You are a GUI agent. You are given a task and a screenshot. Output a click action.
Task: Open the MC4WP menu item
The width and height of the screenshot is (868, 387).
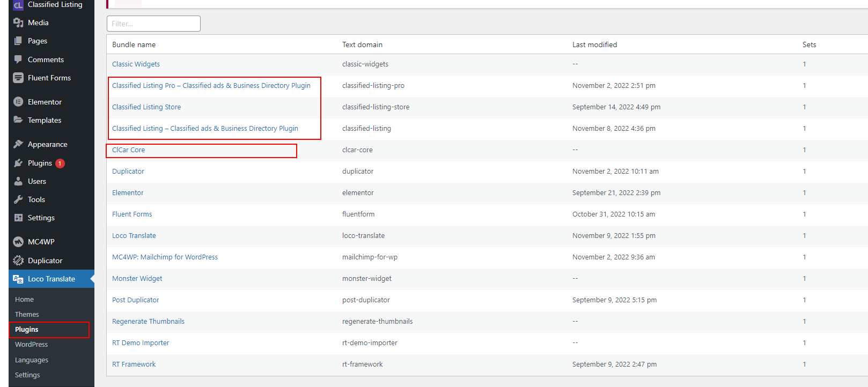(x=41, y=242)
